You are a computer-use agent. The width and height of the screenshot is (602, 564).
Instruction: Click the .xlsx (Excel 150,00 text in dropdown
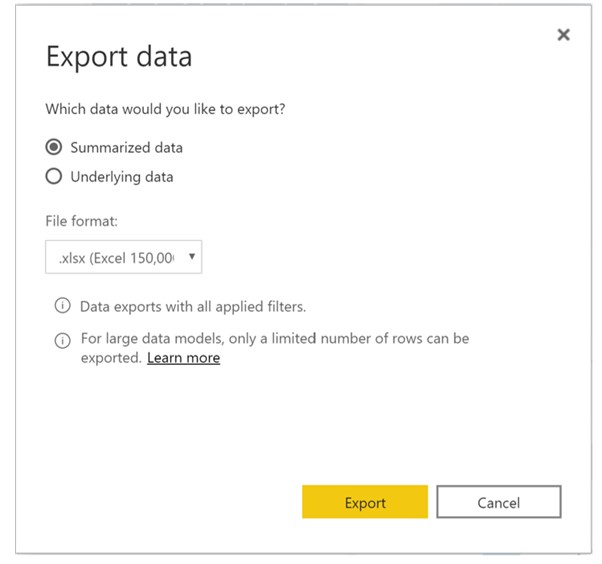pyautogui.click(x=116, y=258)
